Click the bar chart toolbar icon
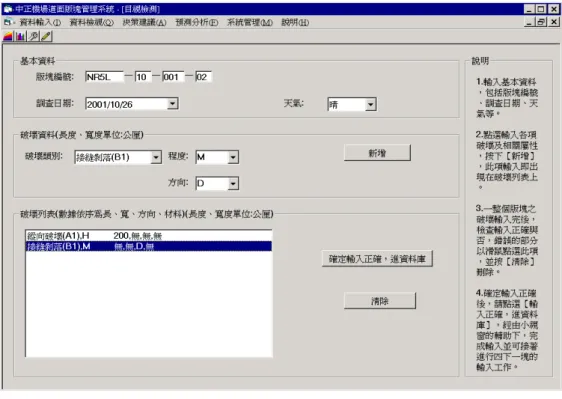 pyautogui.click(x=20, y=36)
